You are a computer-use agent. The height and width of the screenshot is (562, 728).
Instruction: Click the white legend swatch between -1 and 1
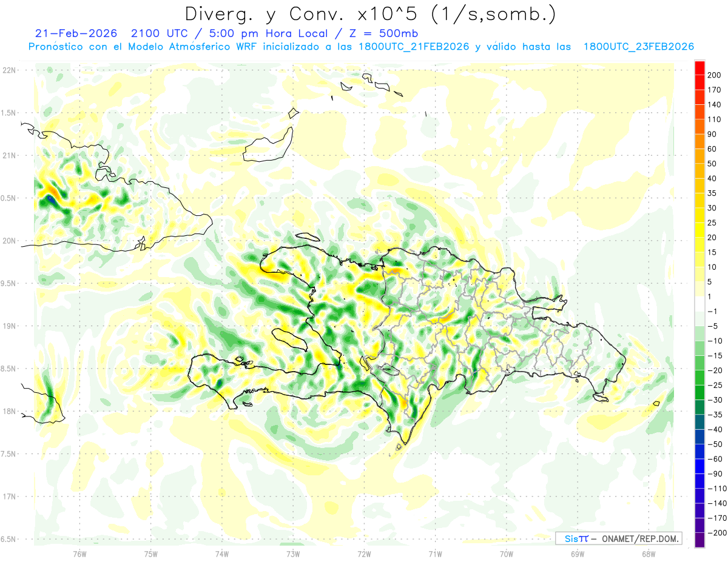coord(699,304)
